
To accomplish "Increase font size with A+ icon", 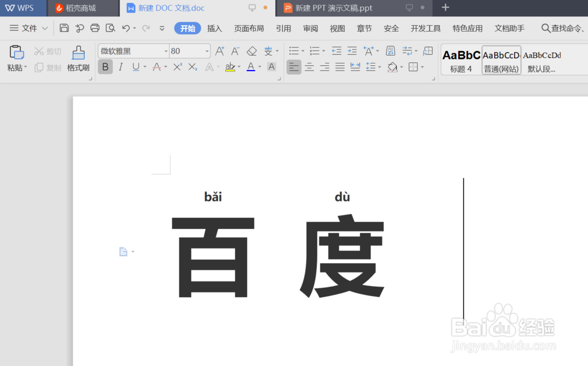I will (x=220, y=51).
